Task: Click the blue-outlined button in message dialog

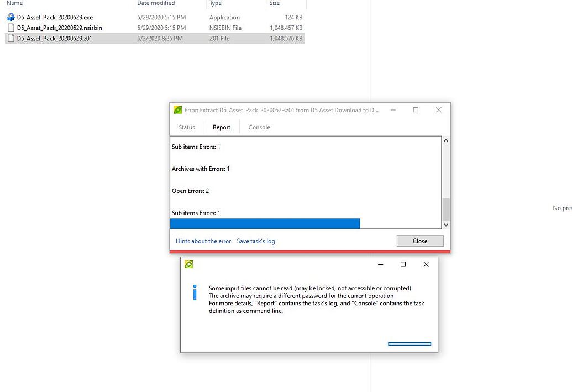Action: (x=410, y=344)
